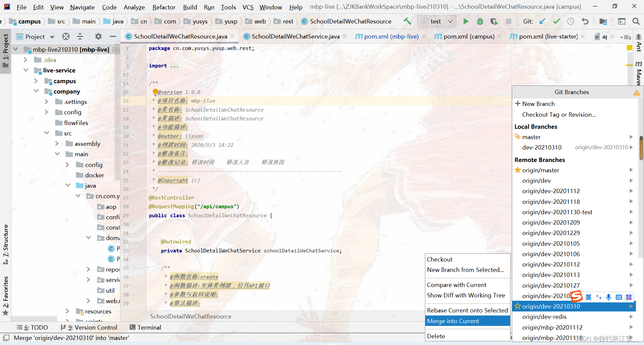Click the Stop process square icon
Viewport: 644px width, 345px height.
(508, 21)
